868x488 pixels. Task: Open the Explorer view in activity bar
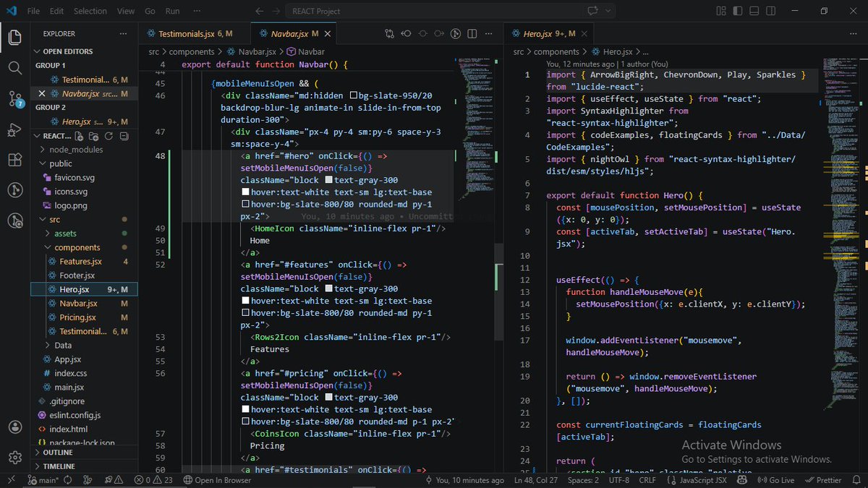(x=14, y=37)
